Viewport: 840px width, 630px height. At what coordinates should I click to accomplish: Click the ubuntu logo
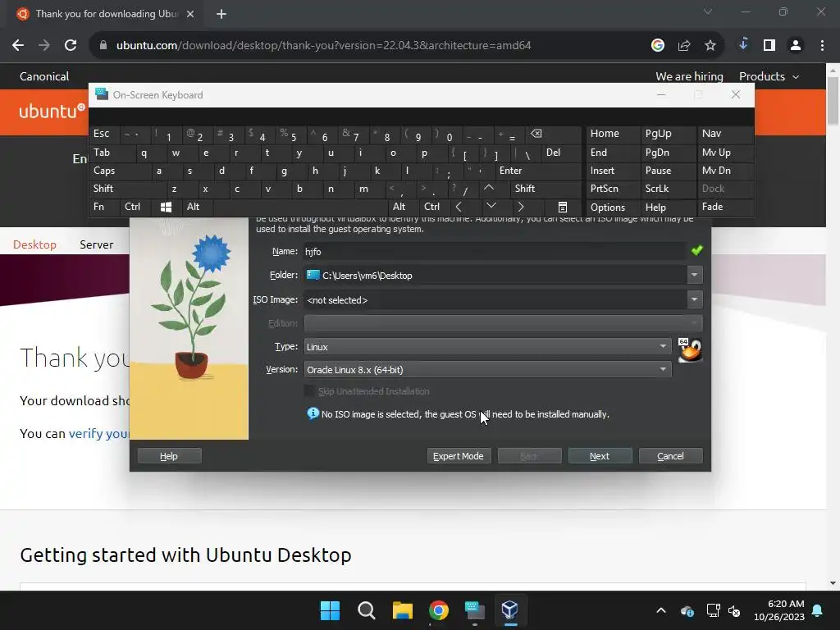click(52, 112)
